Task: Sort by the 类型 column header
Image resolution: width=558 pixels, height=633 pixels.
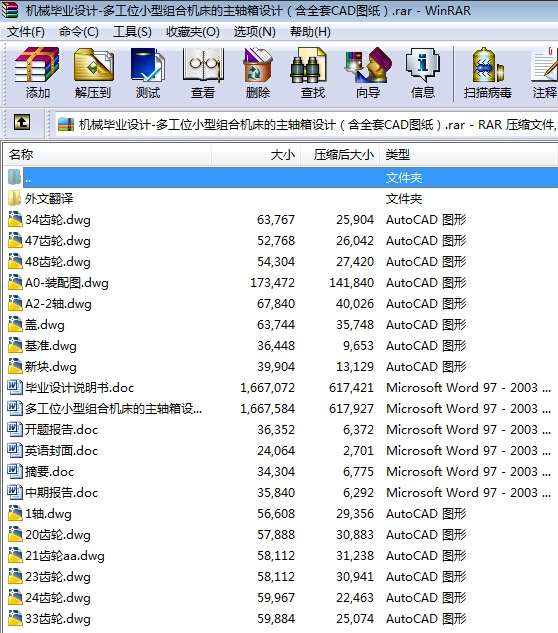Action: 468,155
